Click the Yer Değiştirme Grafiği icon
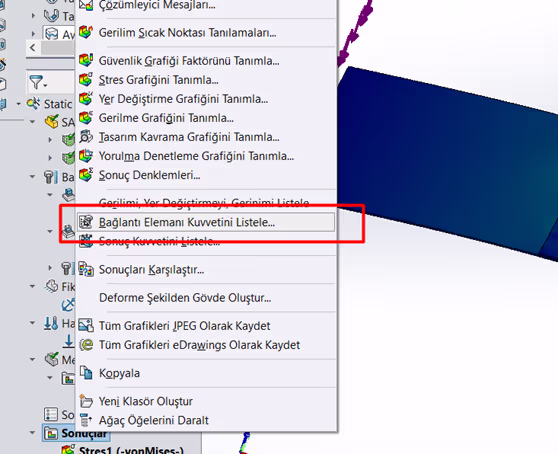This screenshot has width=558, height=454. pos(86,98)
